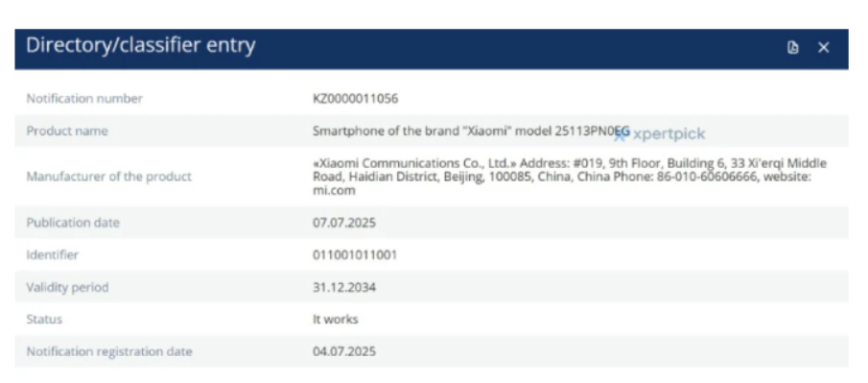Click the xpertpick watermark logo
868x383 pixels.
coord(660,134)
